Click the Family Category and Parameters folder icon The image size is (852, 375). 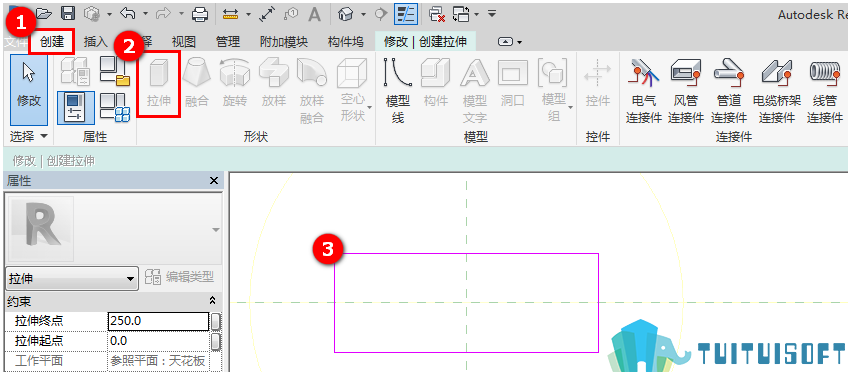click(115, 72)
